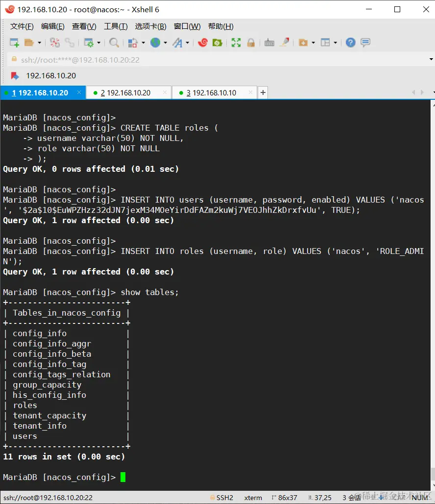
Task: Launch Xftp green toolbar icon
Action: tap(217, 43)
